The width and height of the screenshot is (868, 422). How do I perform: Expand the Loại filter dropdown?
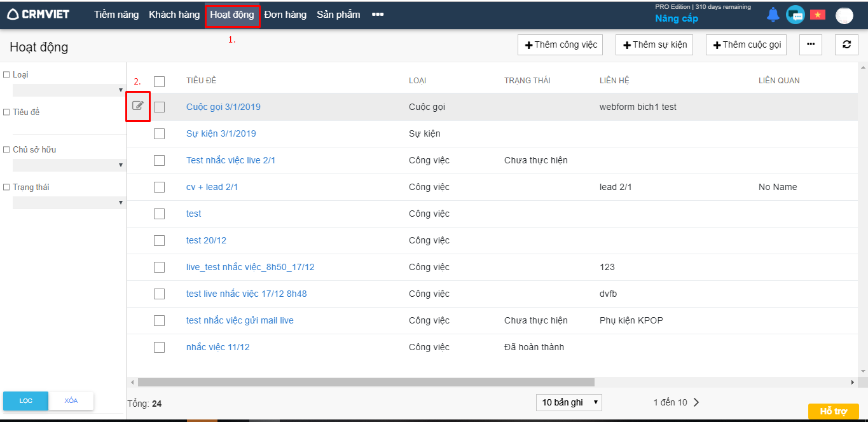point(68,90)
